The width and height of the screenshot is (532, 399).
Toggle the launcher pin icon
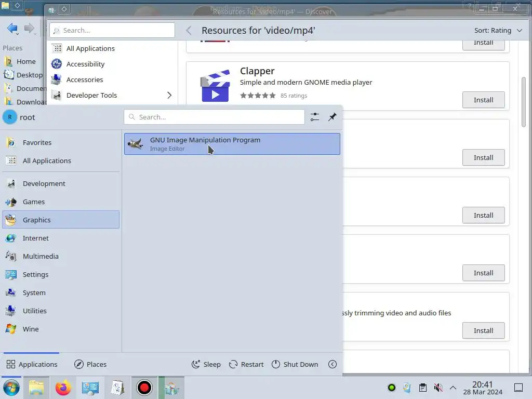(332, 117)
